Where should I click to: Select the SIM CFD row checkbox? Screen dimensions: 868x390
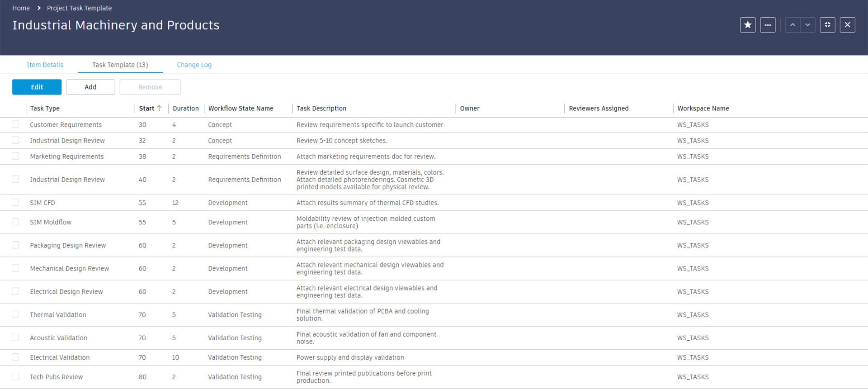[x=16, y=203]
